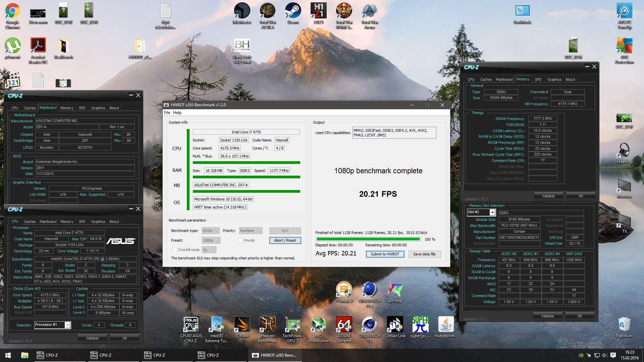This screenshot has height=362, width=644.
Task: Open Acrobat Reader DC icon
Action: pyautogui.click(x=38, y=51)
